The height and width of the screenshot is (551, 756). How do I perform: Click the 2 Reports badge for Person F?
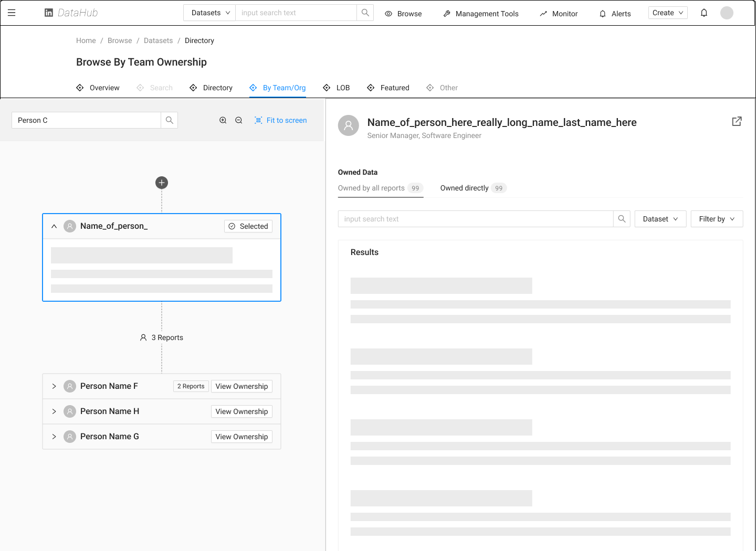(x=191, y=386)
